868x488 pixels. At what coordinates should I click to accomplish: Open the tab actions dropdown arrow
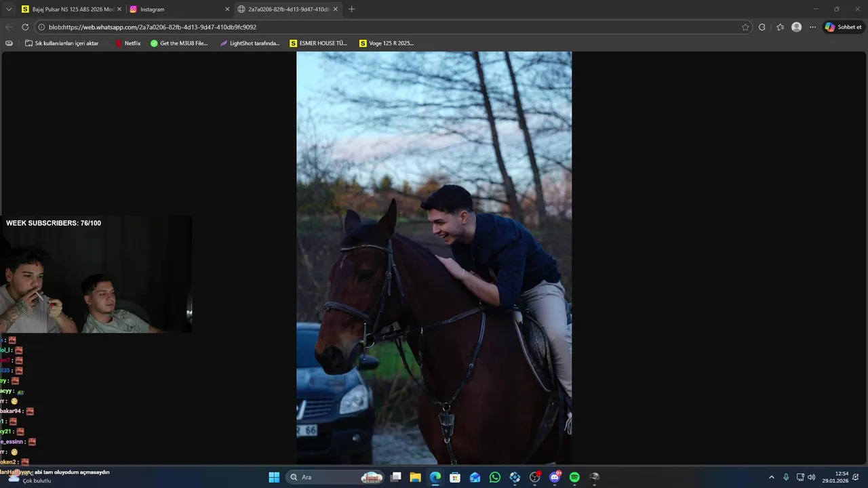(x=9, y=9)
